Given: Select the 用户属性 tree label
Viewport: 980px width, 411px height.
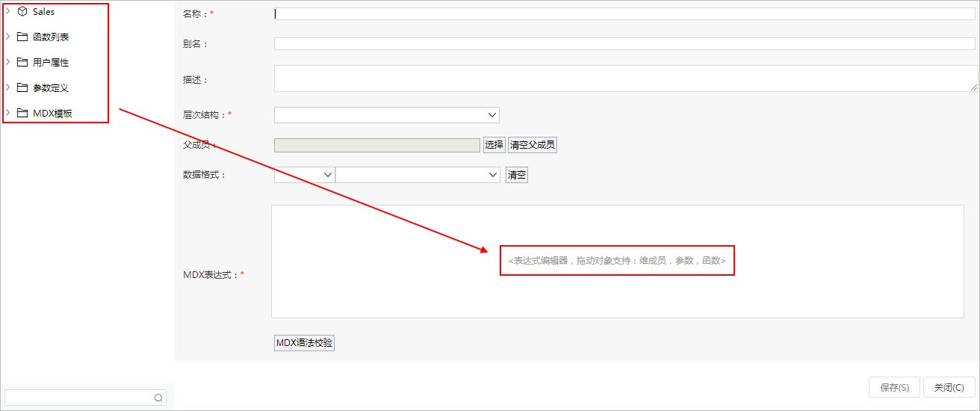Looking at the screenshot, I should pyautogui.click(x=51, y=63).
